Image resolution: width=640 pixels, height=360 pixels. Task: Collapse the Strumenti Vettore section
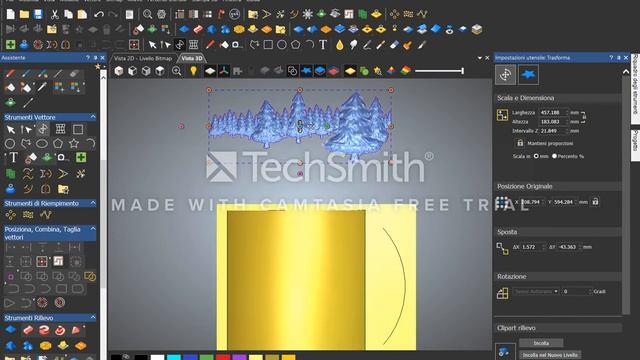click(x=93, y=117)
